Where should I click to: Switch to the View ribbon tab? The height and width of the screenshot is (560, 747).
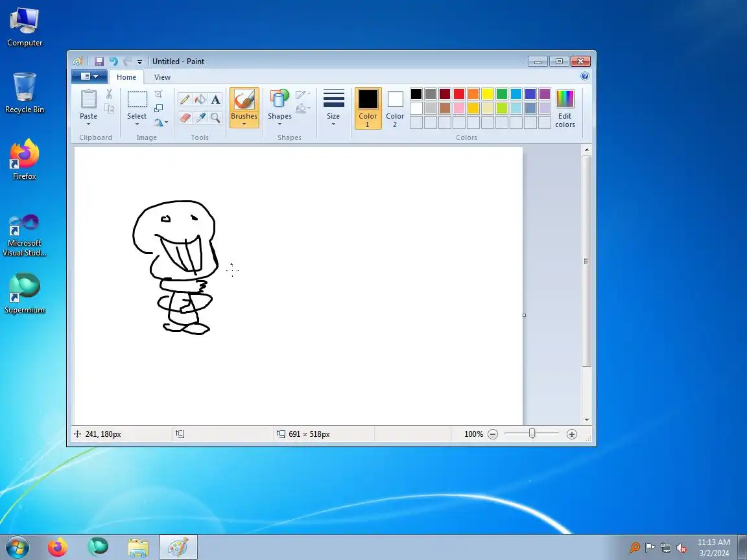click(x=163, y=77)
